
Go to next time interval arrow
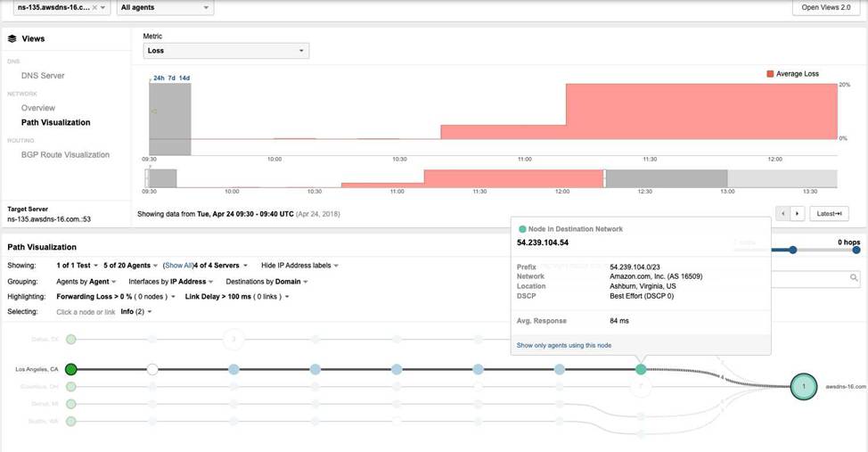(798, 214)
